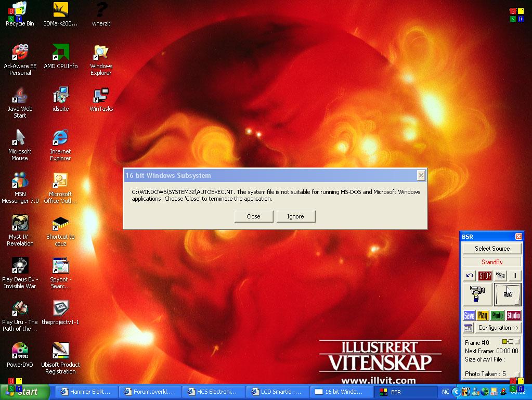This screenshot has width=532, height=400.
Task: Select the AMD CPUInfo desktop icon
Action: (60, 57)
